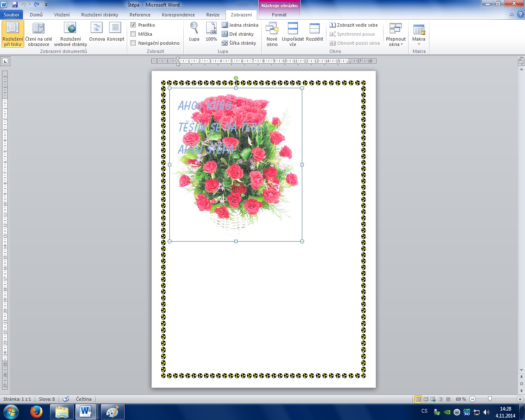Select Rozložení při tisku view

coord(13,34)
